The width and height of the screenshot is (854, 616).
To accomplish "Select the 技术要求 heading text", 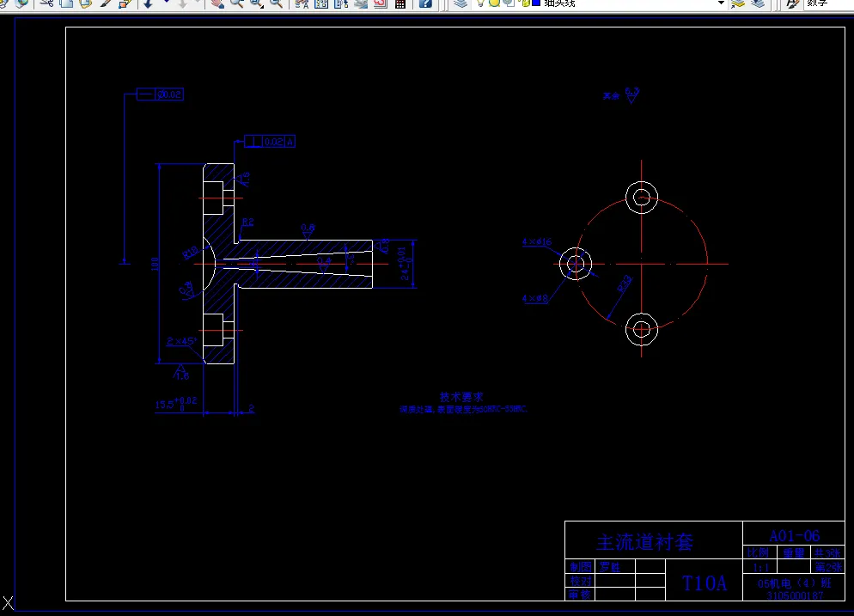I will pyautogui.click(x=461, y=397).
